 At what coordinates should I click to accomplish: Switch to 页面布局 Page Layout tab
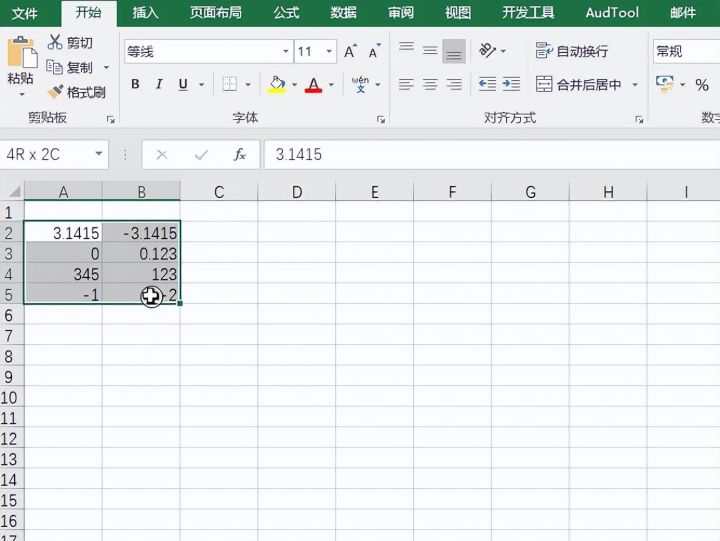coord(216,12)
